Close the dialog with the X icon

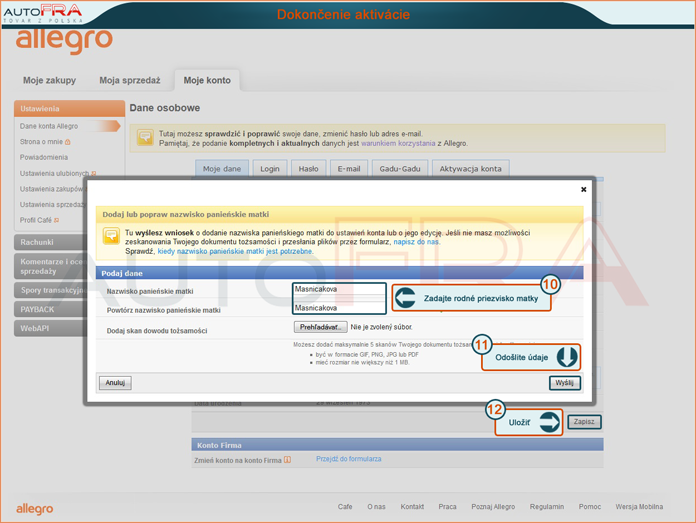[583, 190]
